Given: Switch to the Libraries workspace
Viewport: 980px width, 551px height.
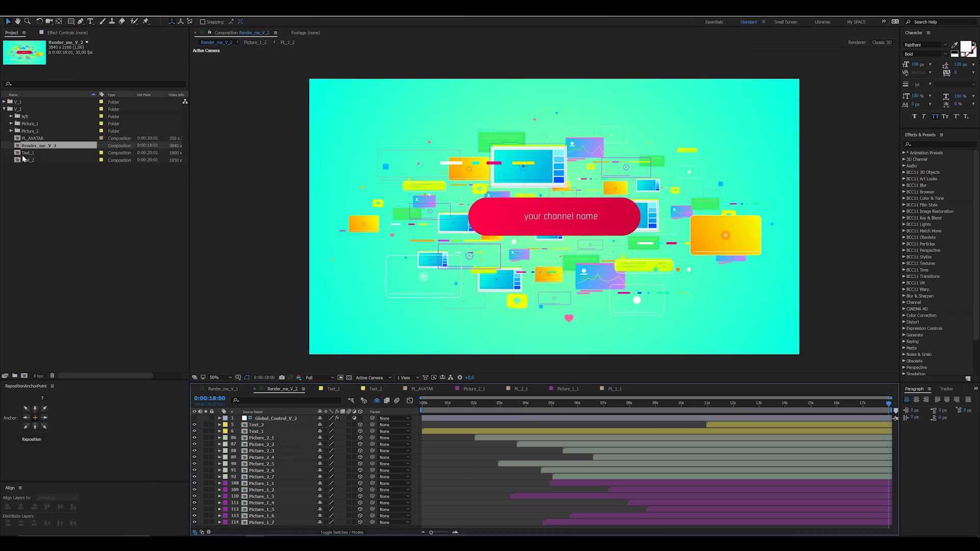Looking at the screenshot, I should [x=822, y=22].
